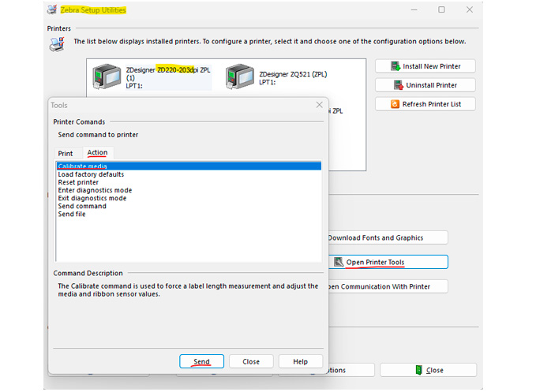Switch to the Print tab

(66, 153)
